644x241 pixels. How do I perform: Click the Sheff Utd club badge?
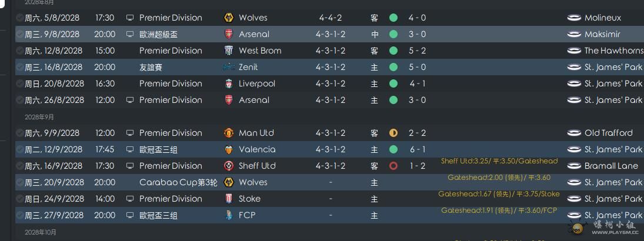(229, 166)
